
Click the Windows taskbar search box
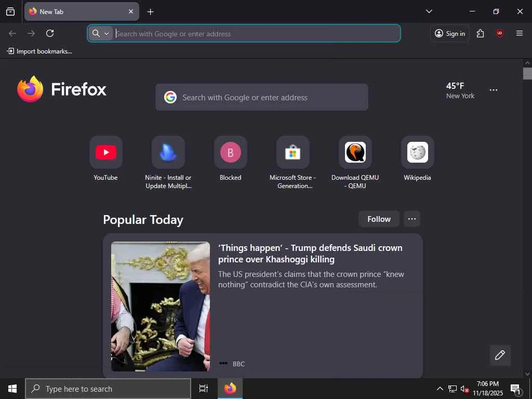point(108,389)
